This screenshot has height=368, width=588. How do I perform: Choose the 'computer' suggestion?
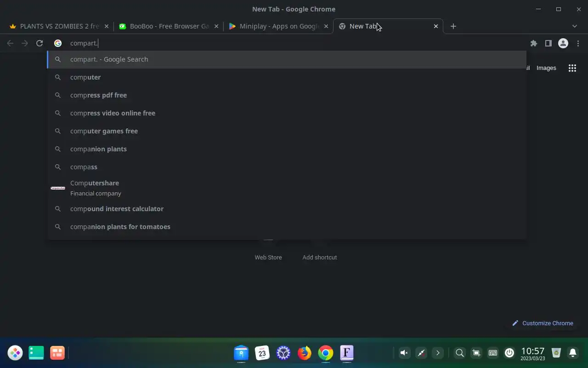pyautogui.click(x=287, y=77)
